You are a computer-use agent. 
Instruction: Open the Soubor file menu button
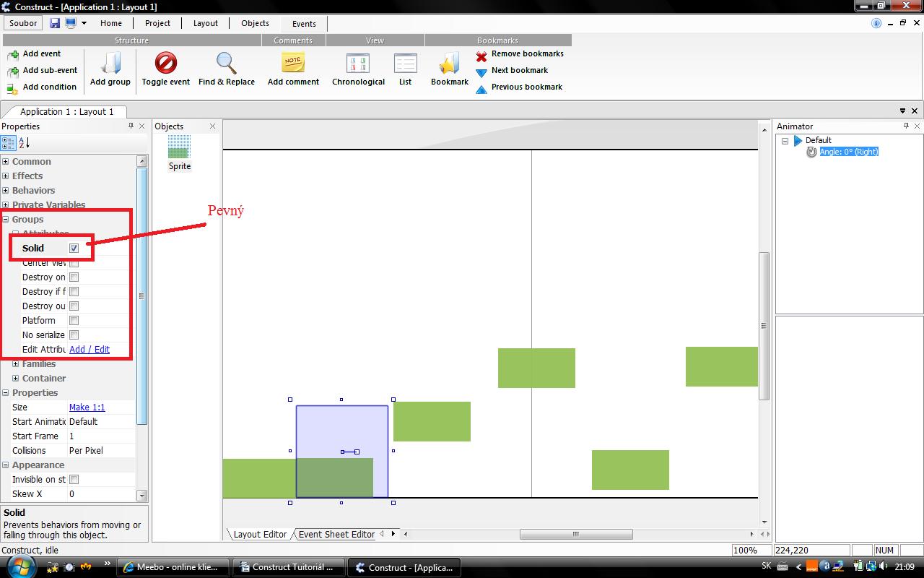tap(23, 23)
